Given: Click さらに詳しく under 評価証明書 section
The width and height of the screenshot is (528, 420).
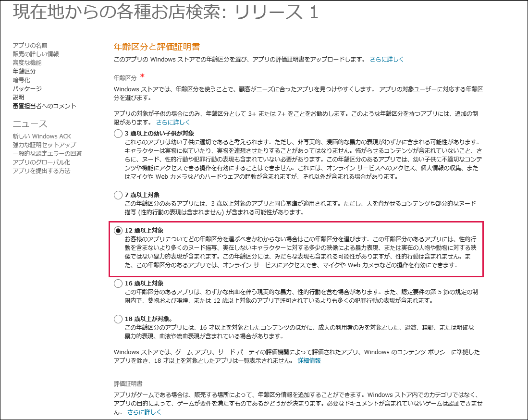Looking at the screenshot, I should [x=144, y=412].
